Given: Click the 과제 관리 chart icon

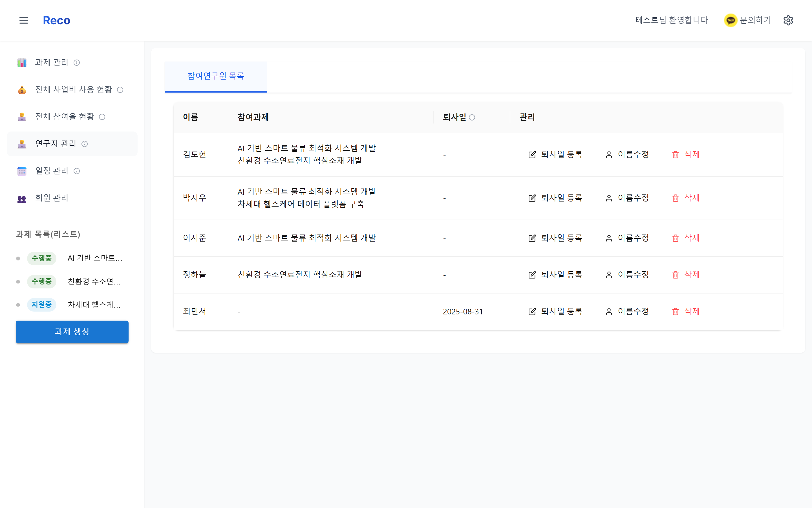Looking at the screenshot, I should tap(22, 62).
